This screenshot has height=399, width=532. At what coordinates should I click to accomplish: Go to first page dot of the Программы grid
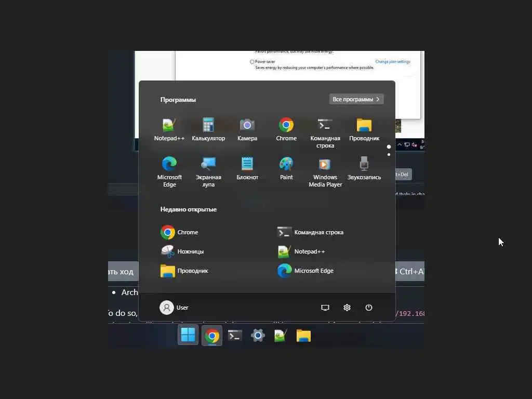(389, 147)
